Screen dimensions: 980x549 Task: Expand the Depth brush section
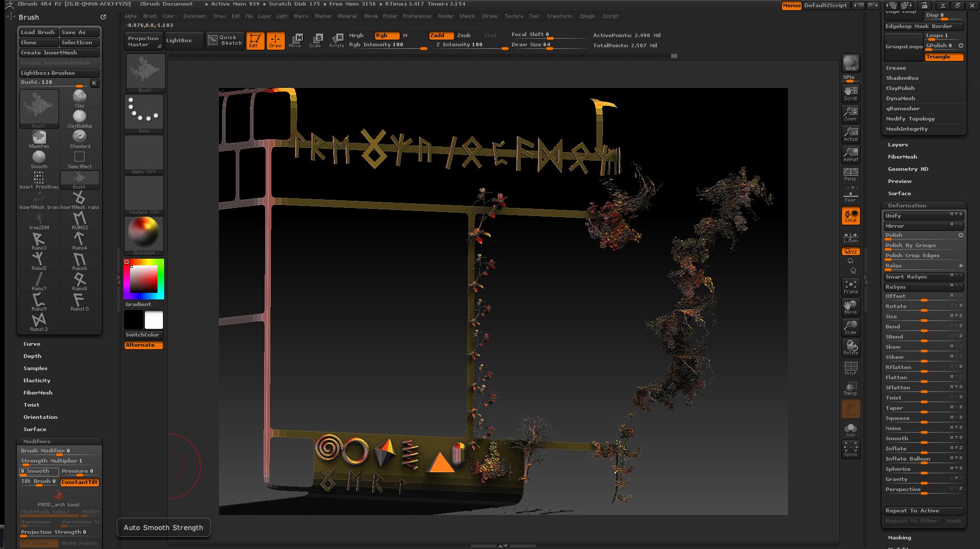tap(32, 356)
